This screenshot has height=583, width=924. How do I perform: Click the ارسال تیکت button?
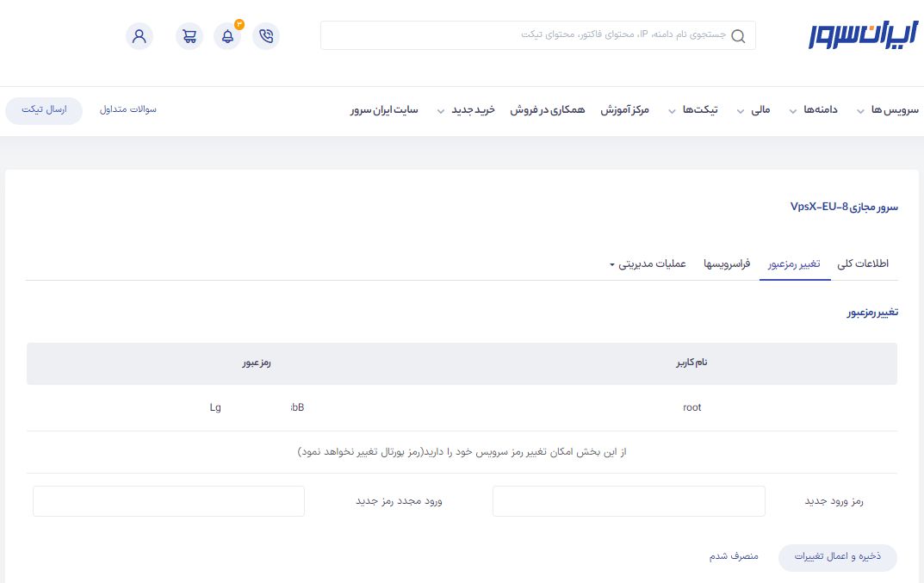(x=44, y=110)
